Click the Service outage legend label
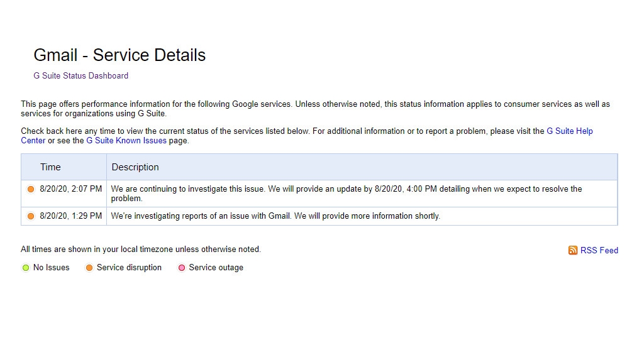This screenshot has height=362, width=644. click(x=216, y=268)
